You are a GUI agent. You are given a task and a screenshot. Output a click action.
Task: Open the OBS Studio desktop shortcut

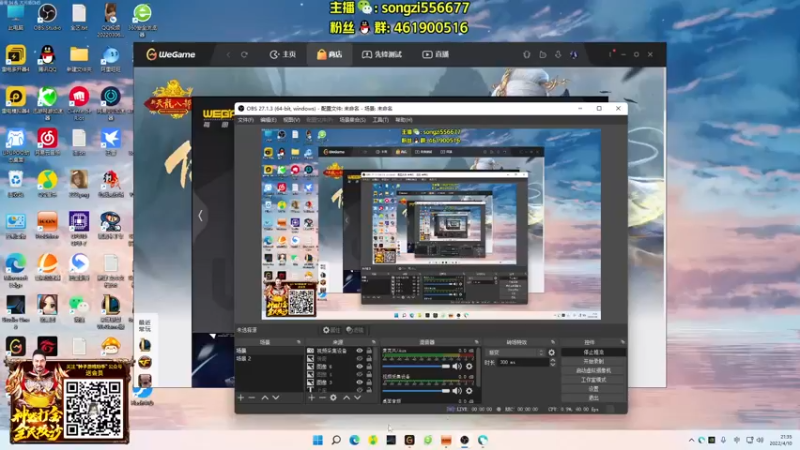(47, 16)
